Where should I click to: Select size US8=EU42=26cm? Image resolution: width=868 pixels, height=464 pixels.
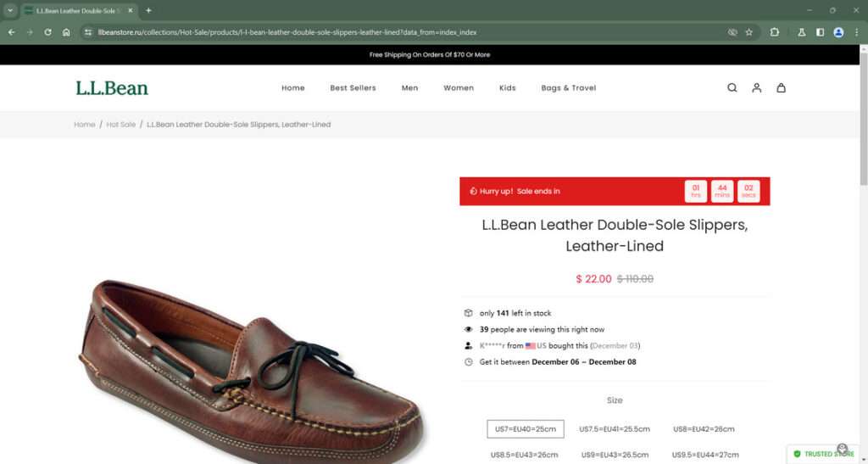[704, 428]
